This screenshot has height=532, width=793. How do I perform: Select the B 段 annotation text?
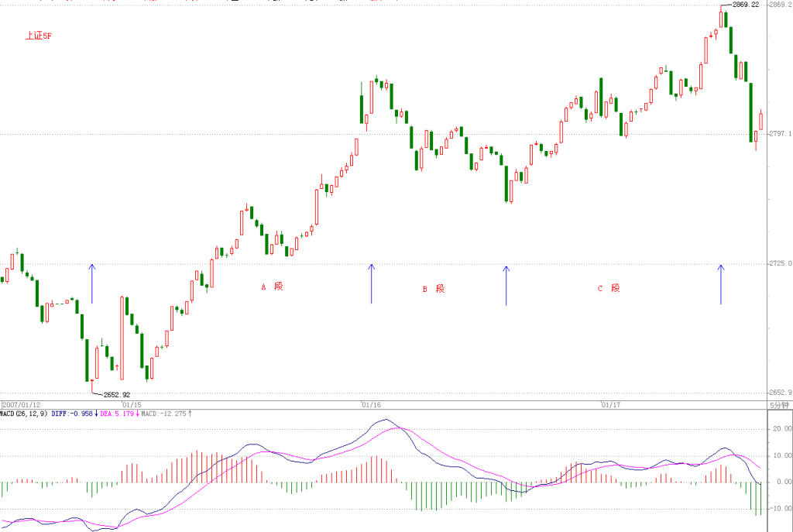pyautogui.click(x=434, y=289)
